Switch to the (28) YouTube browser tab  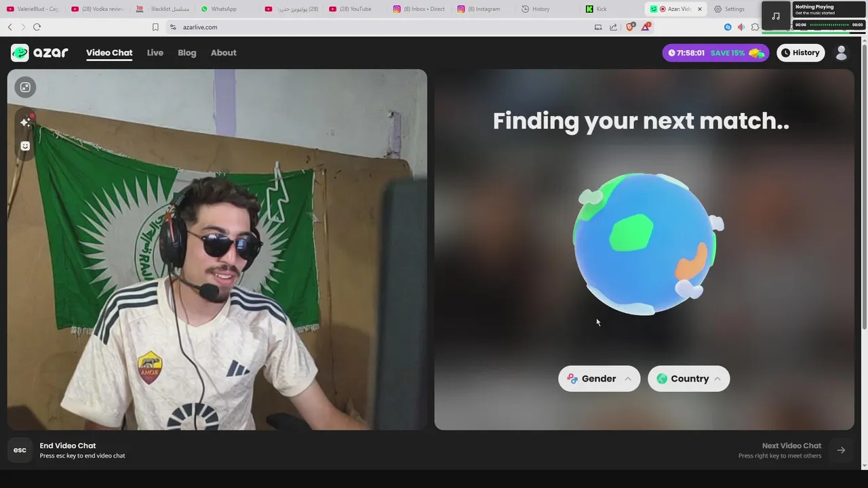tap(355, 9)
